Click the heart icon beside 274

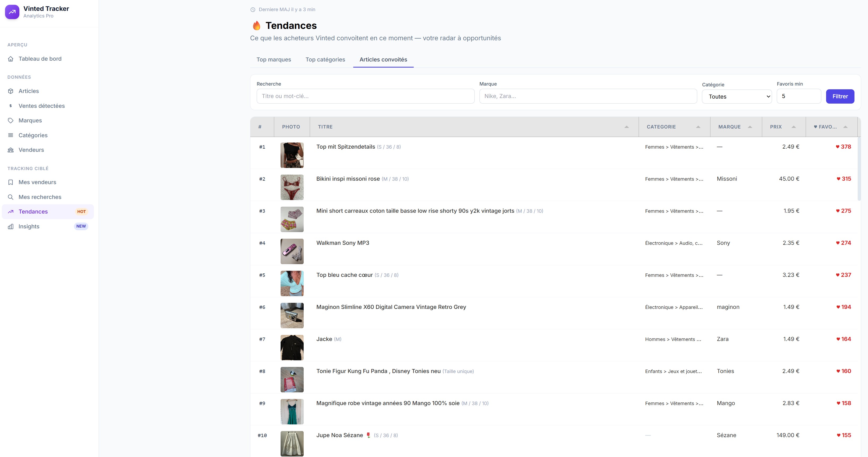click(x=838, y=243)
